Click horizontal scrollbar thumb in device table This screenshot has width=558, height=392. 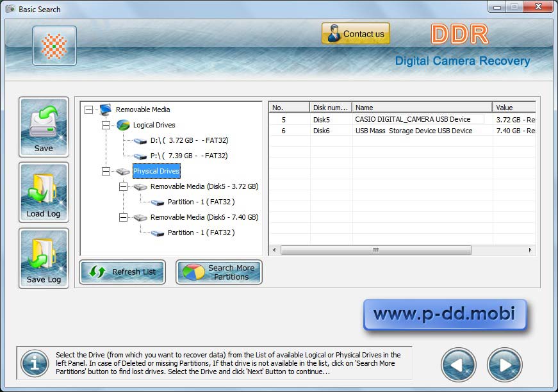[x=376, y=250]
